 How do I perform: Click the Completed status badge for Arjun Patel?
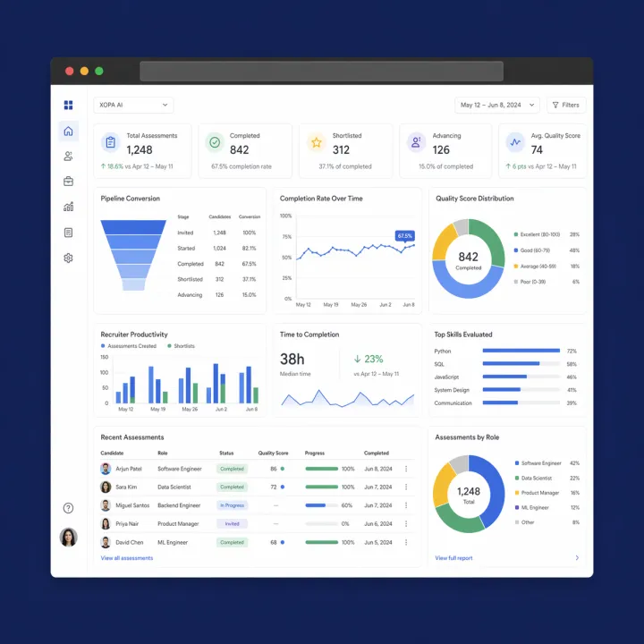pyautogui.click(x=232, y=469)
